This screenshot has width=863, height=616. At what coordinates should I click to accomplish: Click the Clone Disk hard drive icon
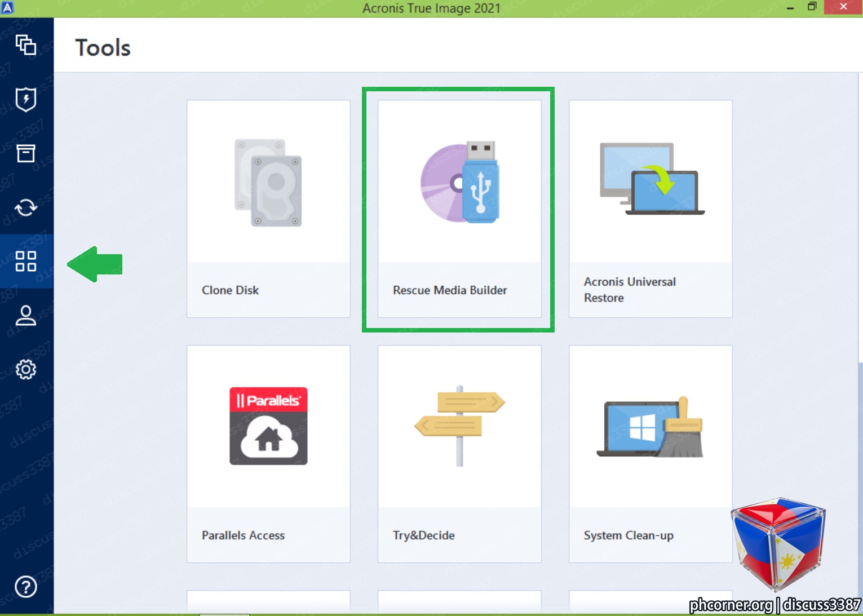[268, 183]
